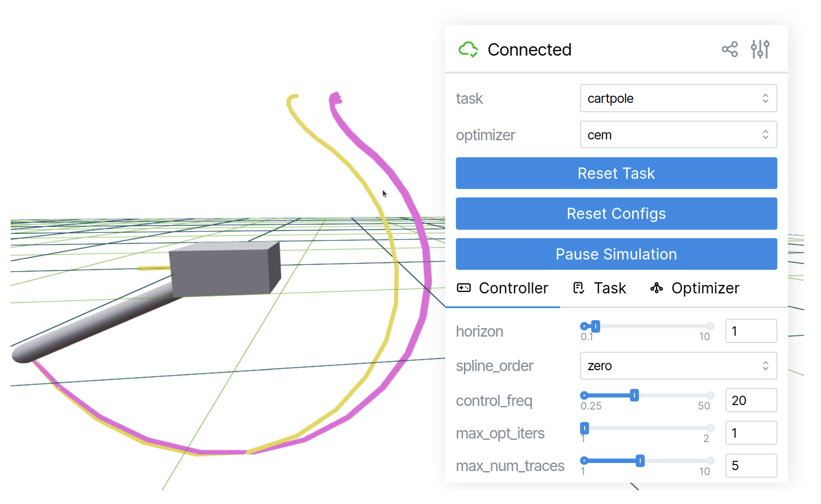Click the green cloud connection icon
Image resolution: width=821 pixels, height=504 pixels.
(468, 49)
